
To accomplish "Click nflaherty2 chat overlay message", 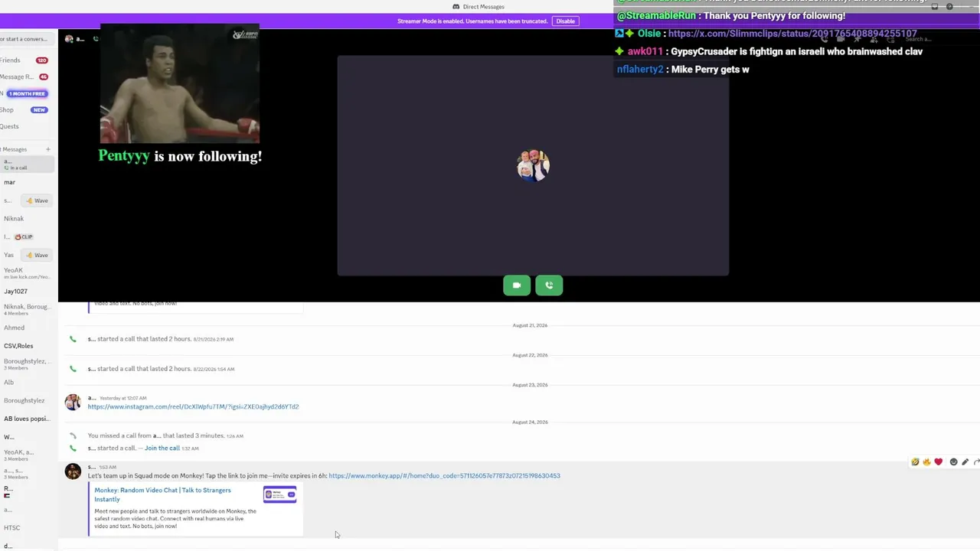I will (683, 70).
